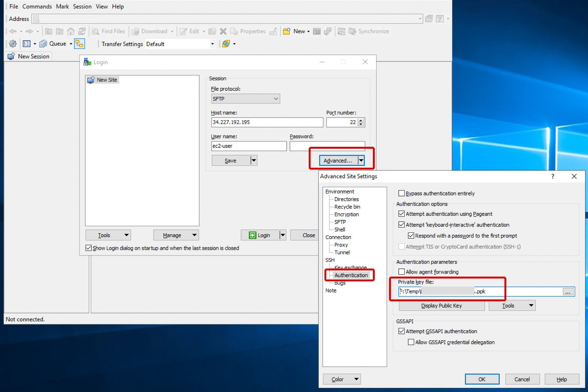Screen dimensions: 588x392
Task: Select the New Site entry
Action: pyautogui.click(x=103, y=80)
